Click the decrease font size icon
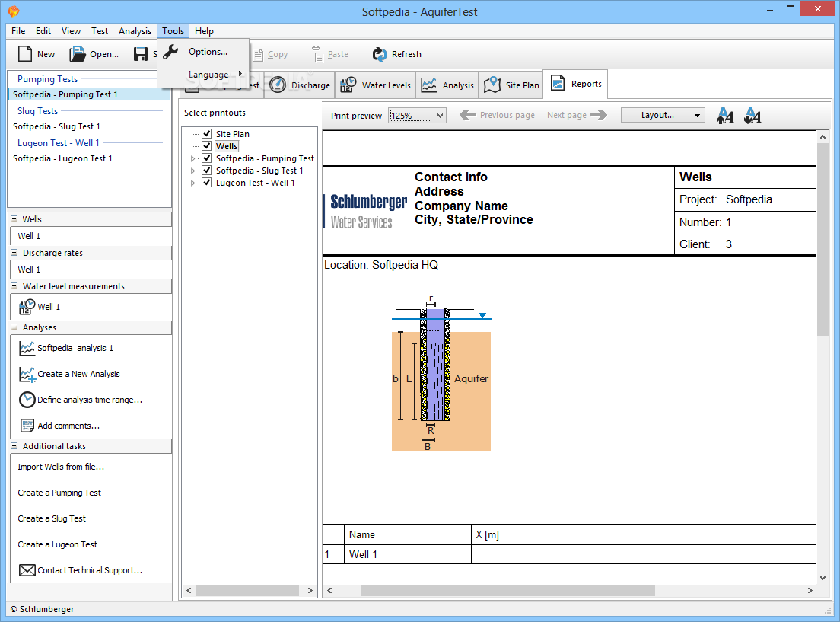840x622 pixels. coord(752,115)
